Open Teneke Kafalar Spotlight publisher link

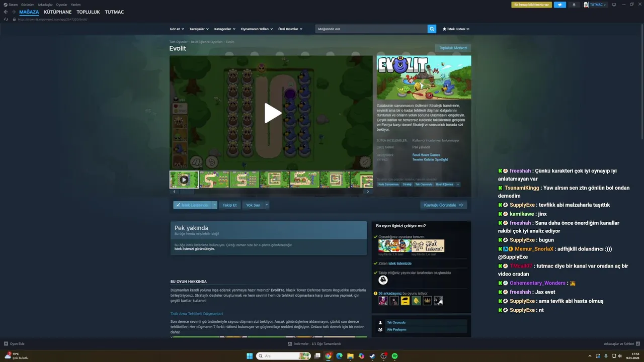point(430,159)
